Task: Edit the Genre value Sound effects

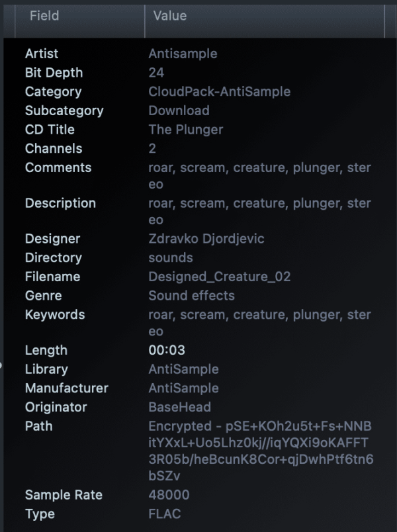Action: pos(192,296)
